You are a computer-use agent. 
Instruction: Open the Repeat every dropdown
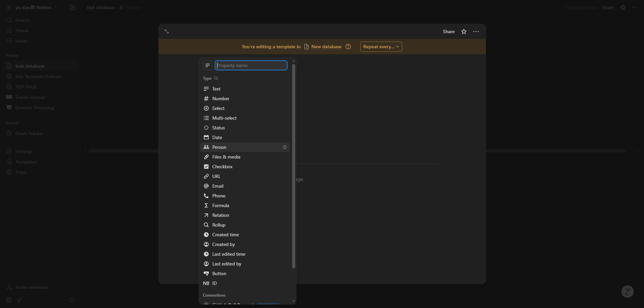click(x=381, y=47)
